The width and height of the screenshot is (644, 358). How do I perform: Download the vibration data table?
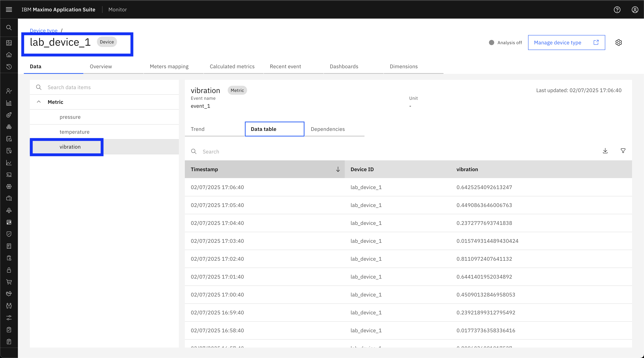605,151
